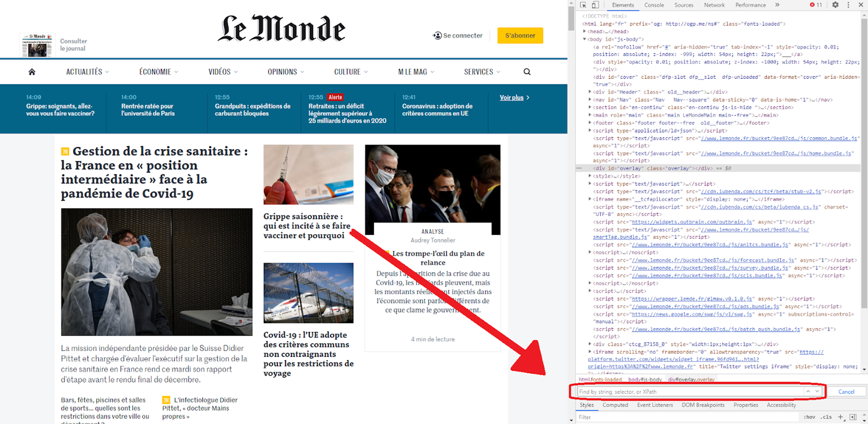Open the syringe vaccine article image
868x424 pixels.
pyautogui.click(x=308, y=174)
